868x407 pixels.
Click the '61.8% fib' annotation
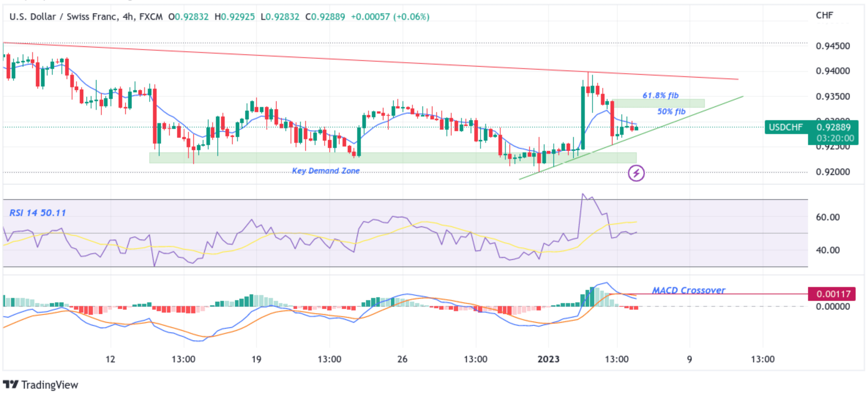(660, 95)
